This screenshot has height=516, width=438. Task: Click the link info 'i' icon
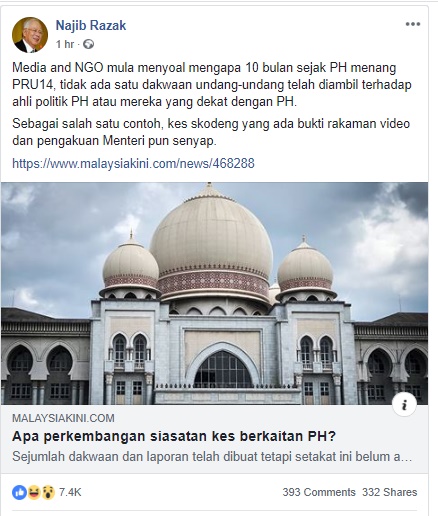click(404, 405)
